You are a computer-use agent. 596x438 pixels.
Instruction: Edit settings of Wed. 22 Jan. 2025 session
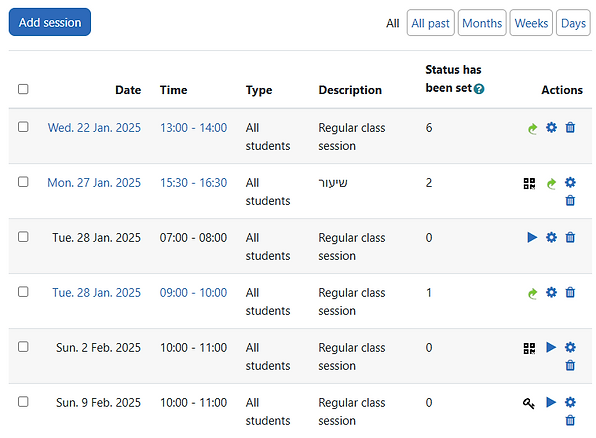551,127
